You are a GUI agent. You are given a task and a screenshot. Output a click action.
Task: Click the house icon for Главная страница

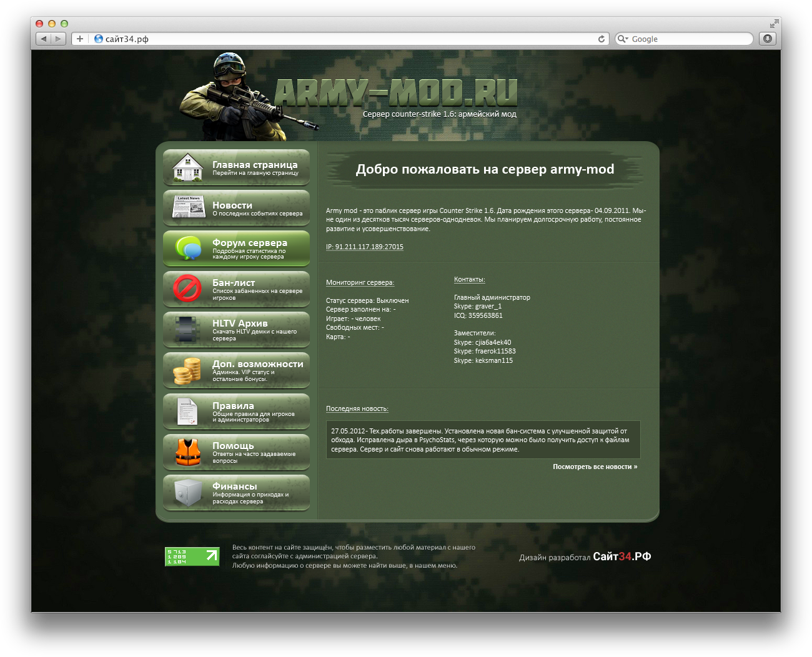tap(187, 167)
